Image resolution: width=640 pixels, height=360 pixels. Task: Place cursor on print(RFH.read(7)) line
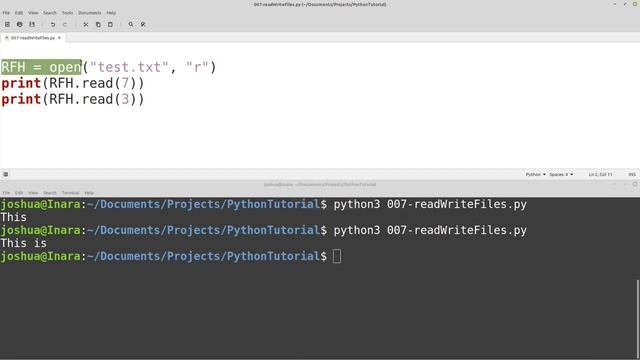(73, 83)
